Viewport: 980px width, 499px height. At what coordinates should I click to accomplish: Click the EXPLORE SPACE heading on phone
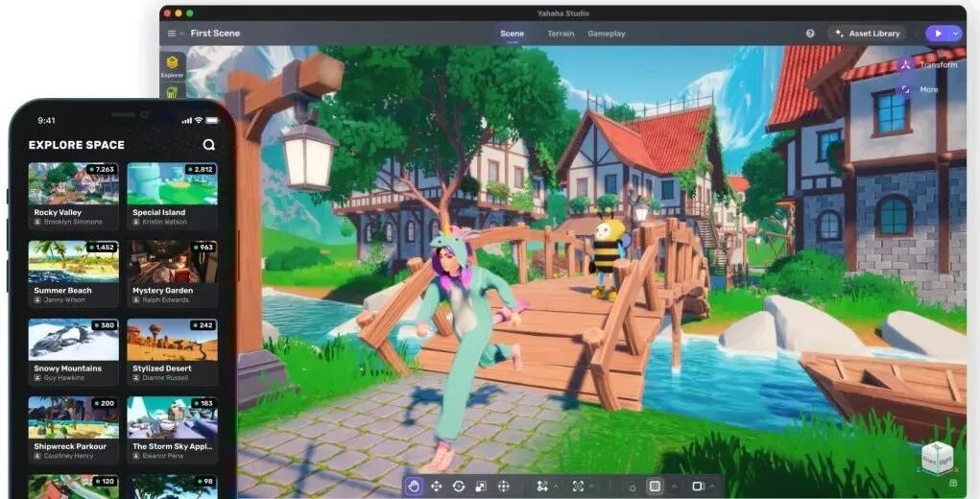[76, 145]
